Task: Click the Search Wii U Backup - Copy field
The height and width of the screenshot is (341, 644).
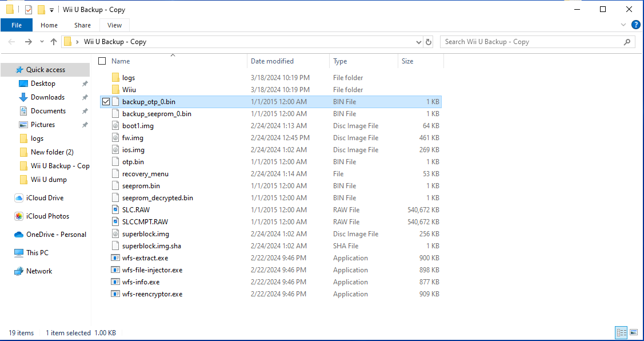Action: (x=537, y=42)
